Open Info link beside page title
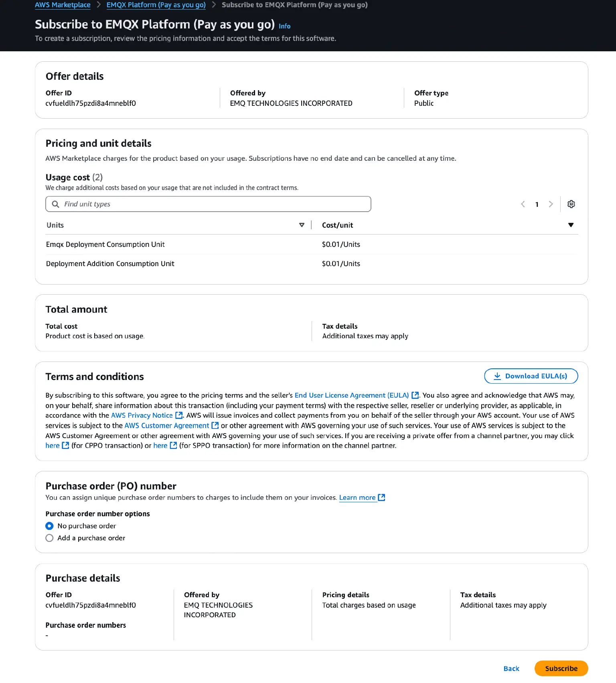The image size is (616, 683). pyautogui.click(x=284, y=26)
